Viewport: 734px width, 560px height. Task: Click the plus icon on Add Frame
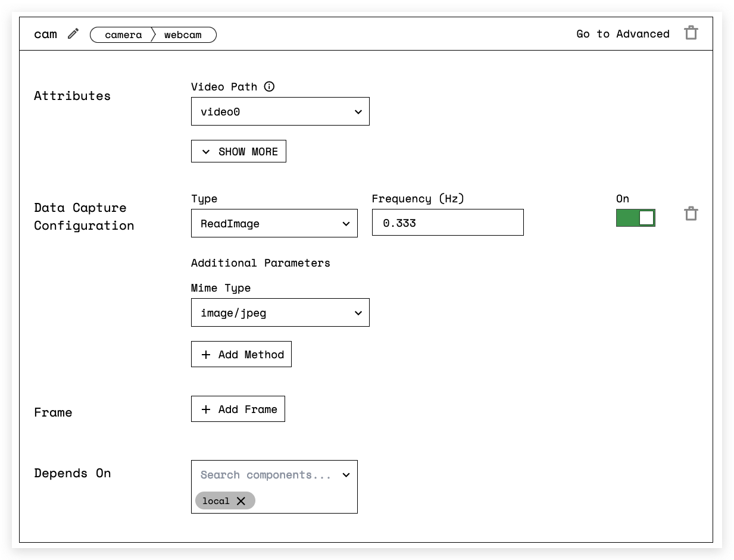(x=206, y=409)
